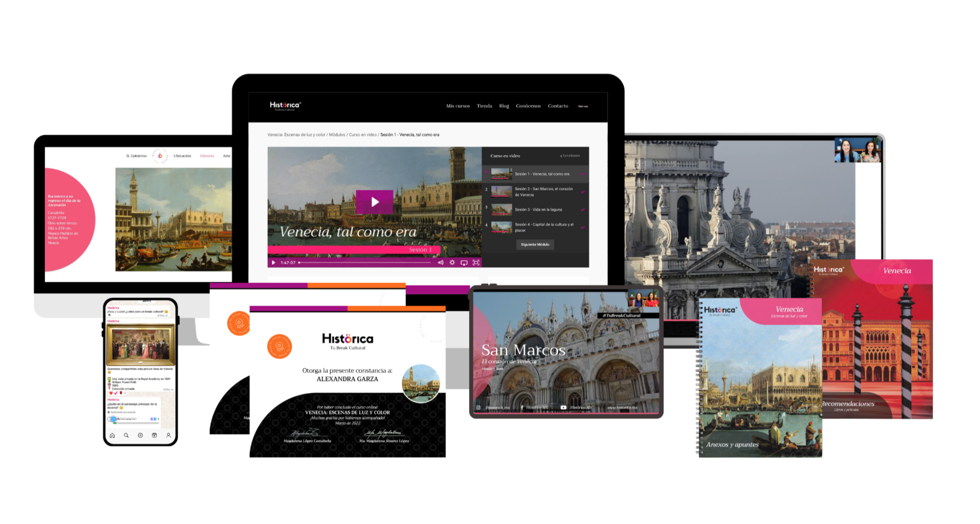The height and width of the screenshot is (524, 980).
Task: Click the YouTube icon on the tablet
Action: point(563,408)
